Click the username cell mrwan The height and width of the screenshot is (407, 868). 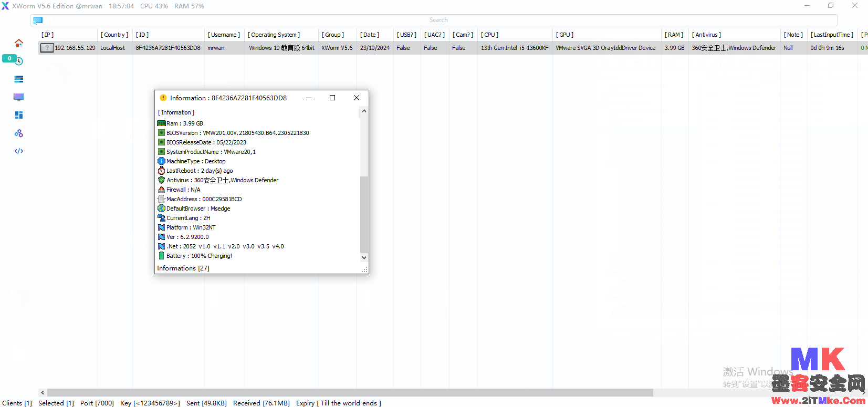coord(216,48)
